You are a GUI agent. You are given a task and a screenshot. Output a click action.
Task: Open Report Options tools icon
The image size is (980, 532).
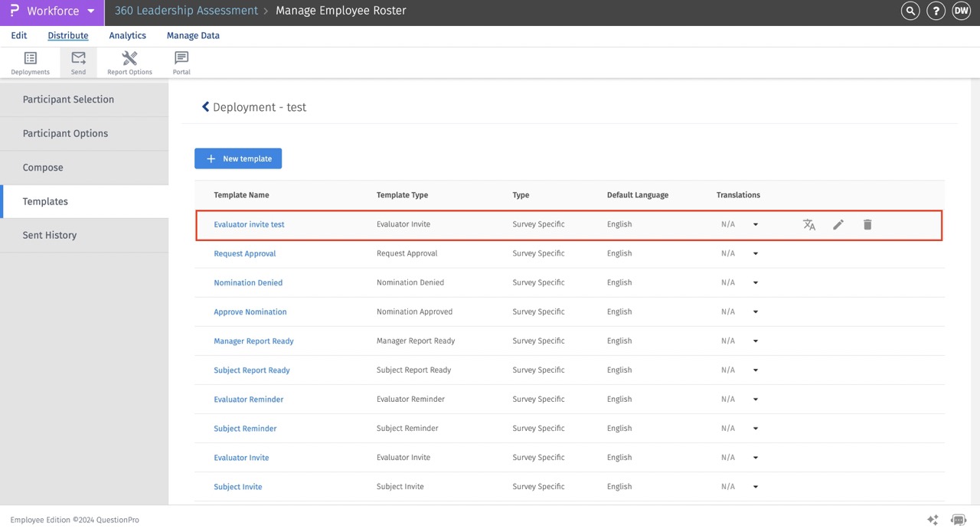pos(129,63)
